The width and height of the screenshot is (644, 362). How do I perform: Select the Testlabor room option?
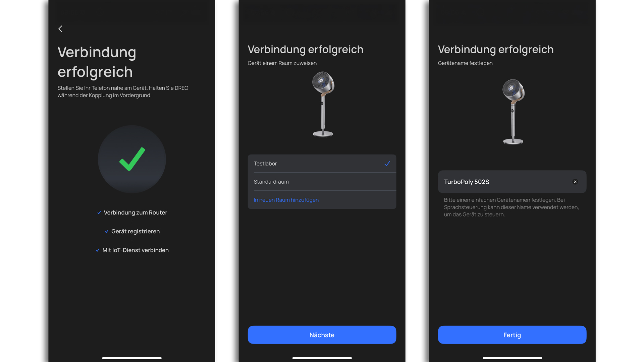click(322, 164)
